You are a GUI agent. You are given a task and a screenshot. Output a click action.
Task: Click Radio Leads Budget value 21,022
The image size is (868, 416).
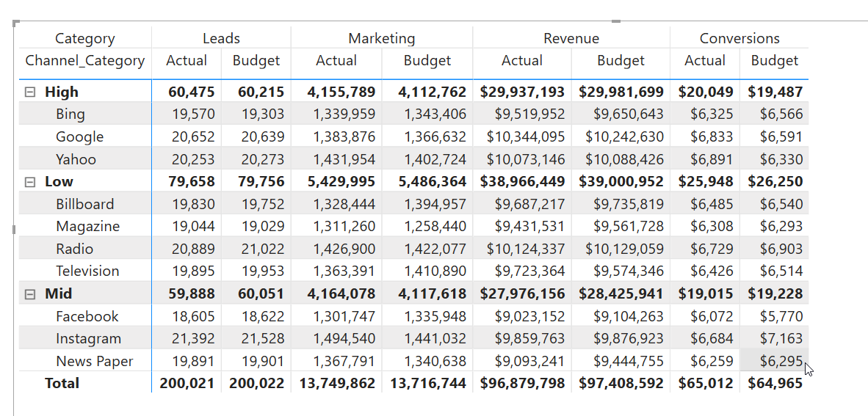pos(262,249)
